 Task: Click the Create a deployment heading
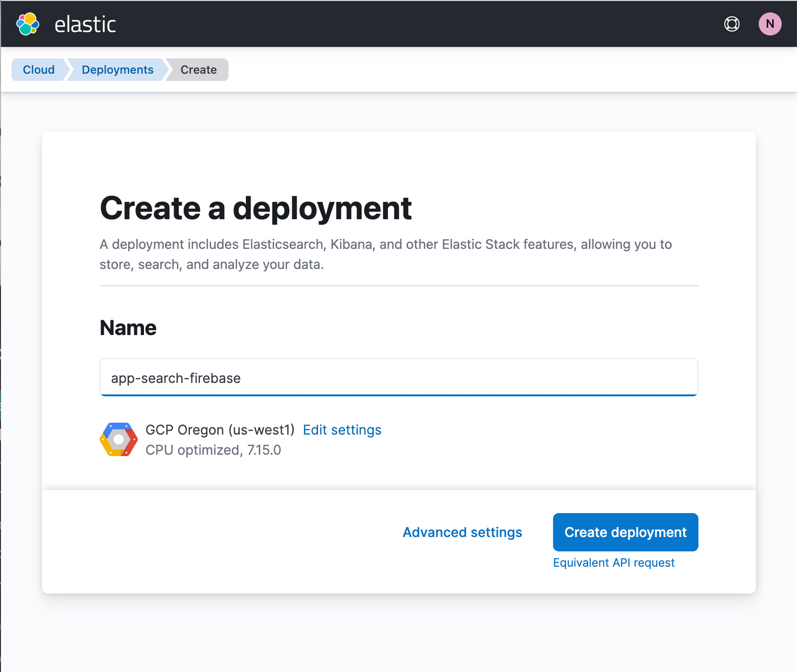point(256,209)
